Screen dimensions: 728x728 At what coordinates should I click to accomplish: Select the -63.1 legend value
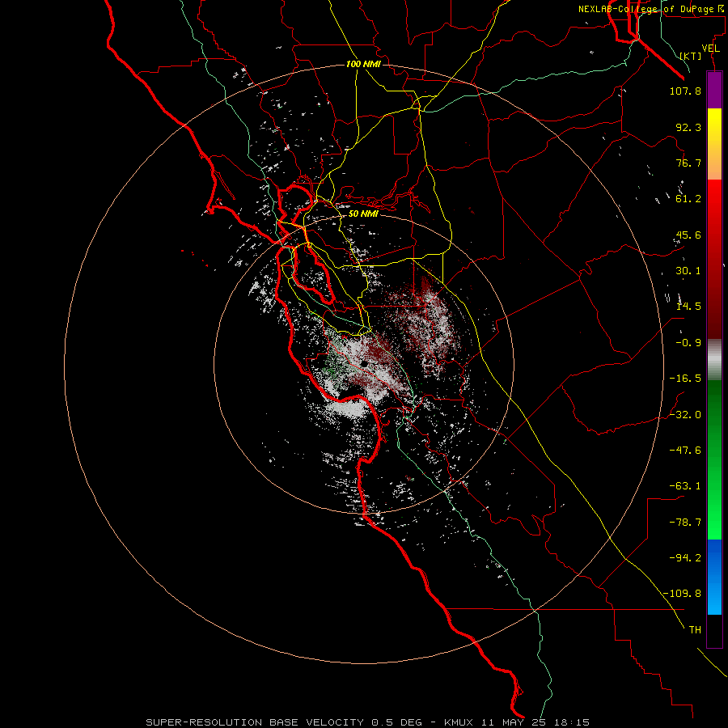[x=685, y=486]
